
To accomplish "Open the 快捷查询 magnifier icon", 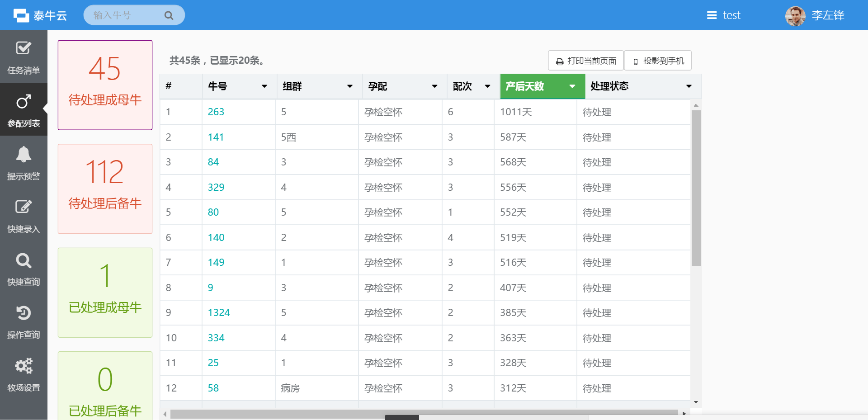I will click(24, 260).
